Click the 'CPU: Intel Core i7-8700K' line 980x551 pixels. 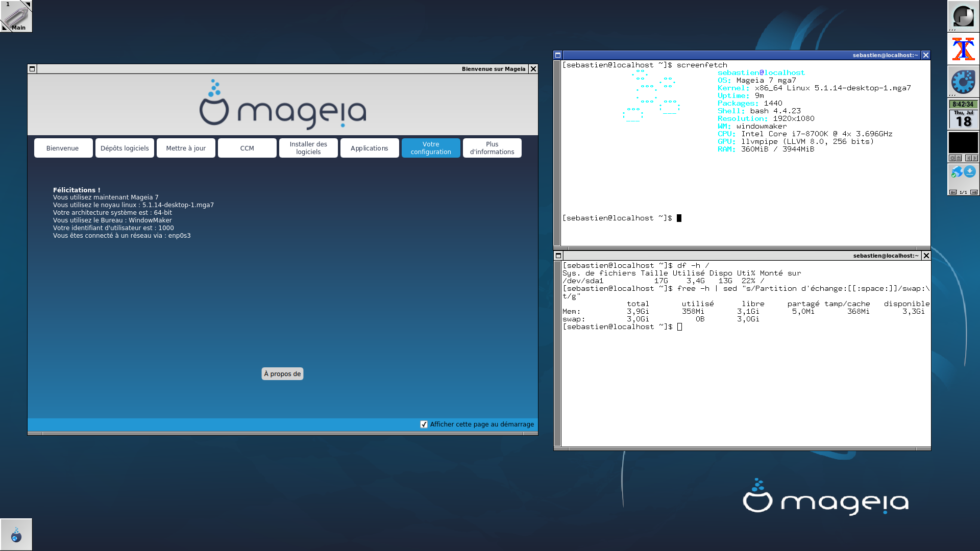[805, 134]
